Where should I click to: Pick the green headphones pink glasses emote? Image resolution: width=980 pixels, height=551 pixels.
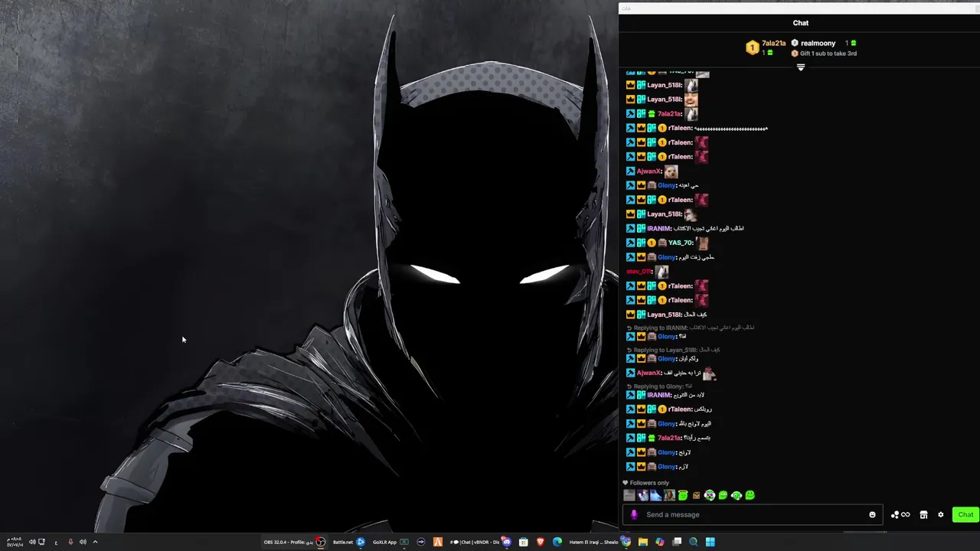click(x=710, y=495)
